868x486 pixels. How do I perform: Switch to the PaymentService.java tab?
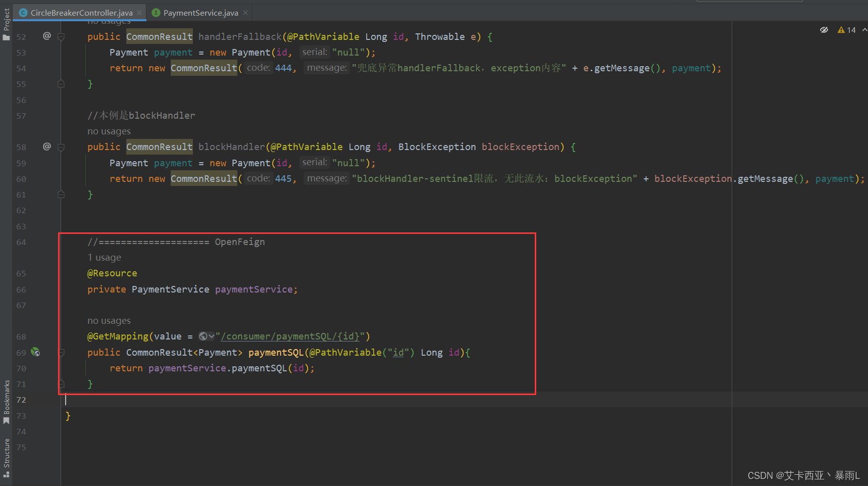click(x=200, y=13)
